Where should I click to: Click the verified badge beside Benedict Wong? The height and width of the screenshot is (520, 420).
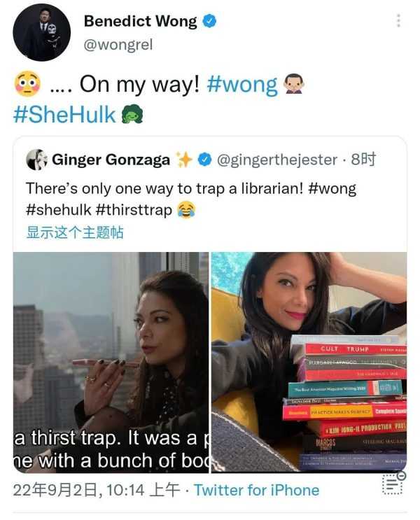tap(209, 21)
